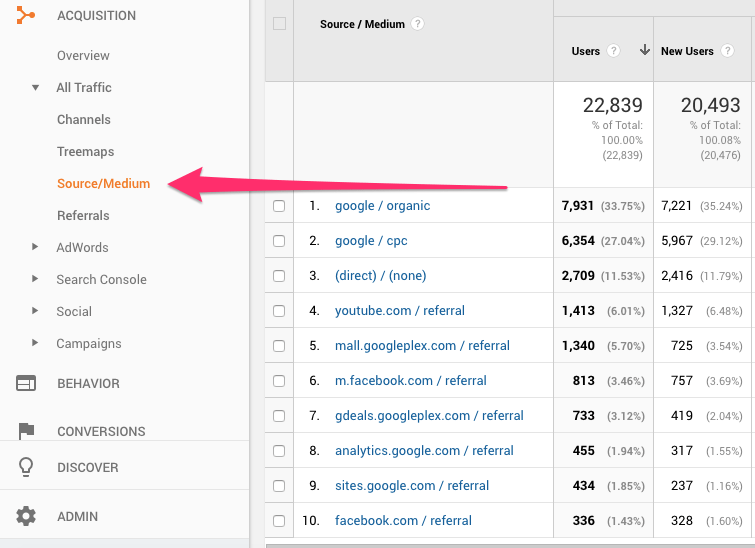Check the facebook.com / referral row checkbox
Image resolution: width=755 pixels, height=548 pixels.
[279, 521]
